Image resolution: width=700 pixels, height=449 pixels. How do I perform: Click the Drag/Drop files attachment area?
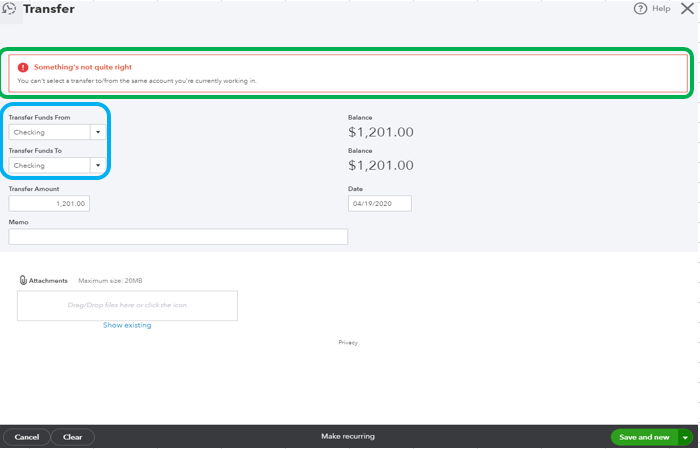pyautogui.click(x=127, y=305)
